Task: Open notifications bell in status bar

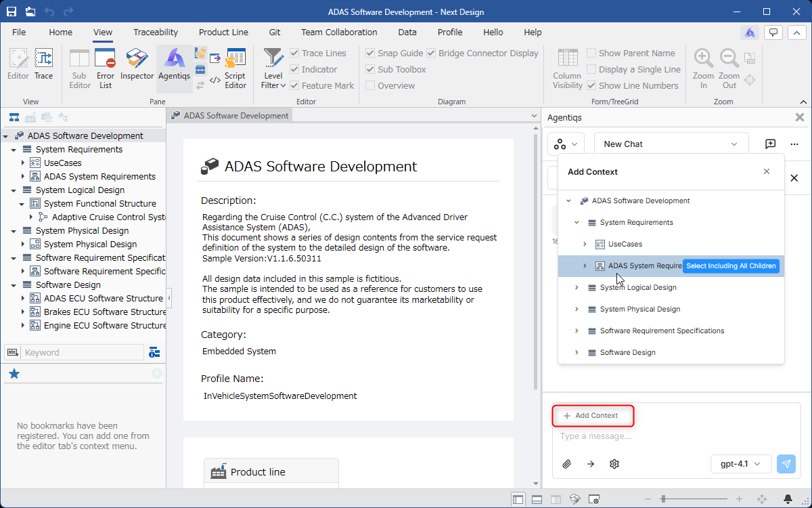Action: pos(788,499)
